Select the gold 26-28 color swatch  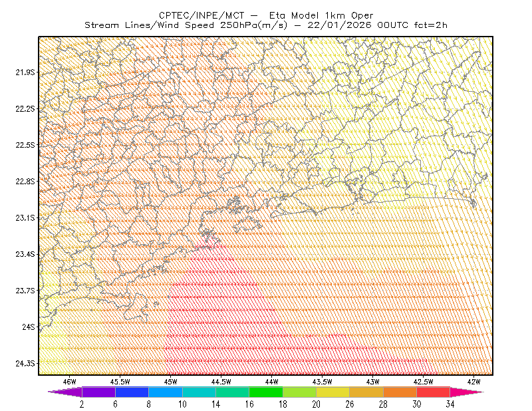point(366,392)
